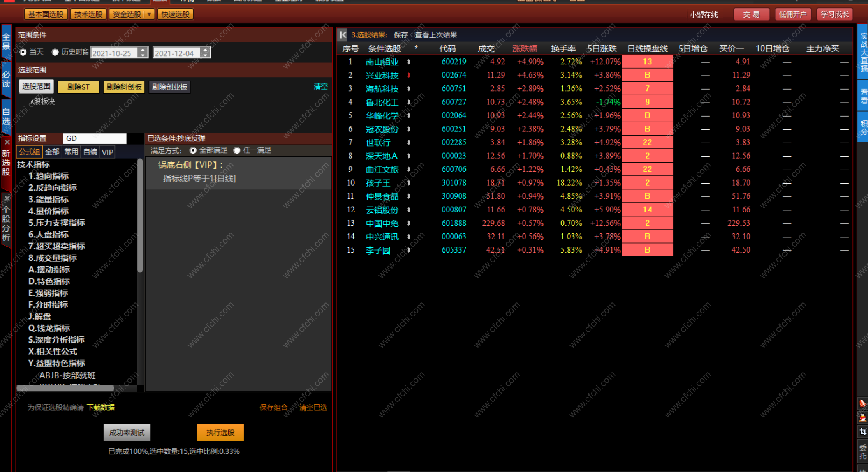Open the 资金选股 dropdown arrow
This screenshot has width=868, height=472.
tap(149, 14)
